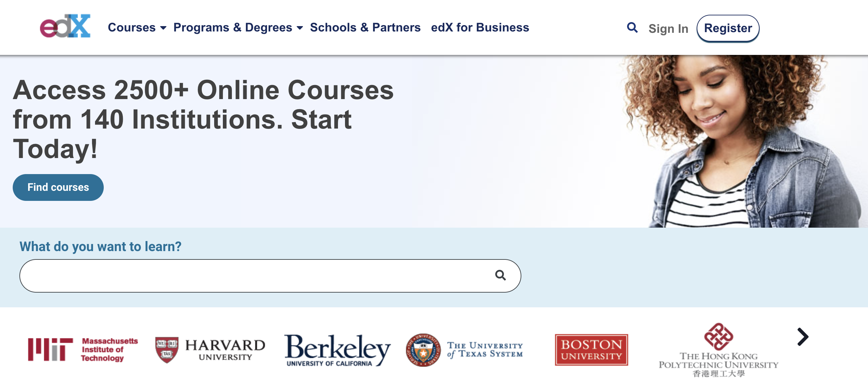868x387 pixels.
Task: Go to Schools & Partners
Action: [365, 27]
